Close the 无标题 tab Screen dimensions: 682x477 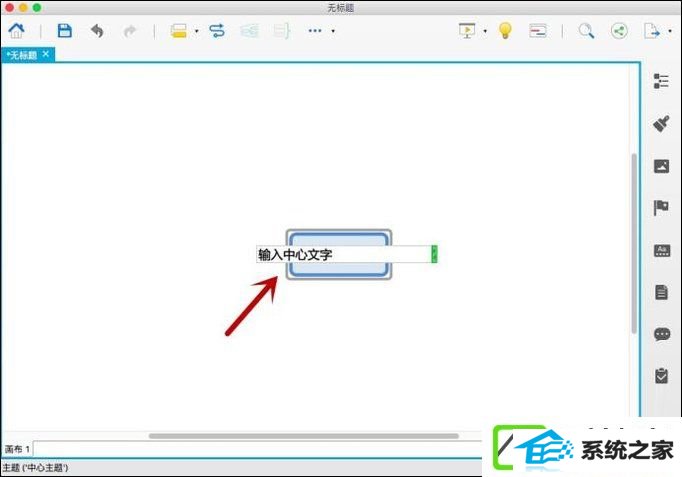pyautogui.click(x=46, y=54)
